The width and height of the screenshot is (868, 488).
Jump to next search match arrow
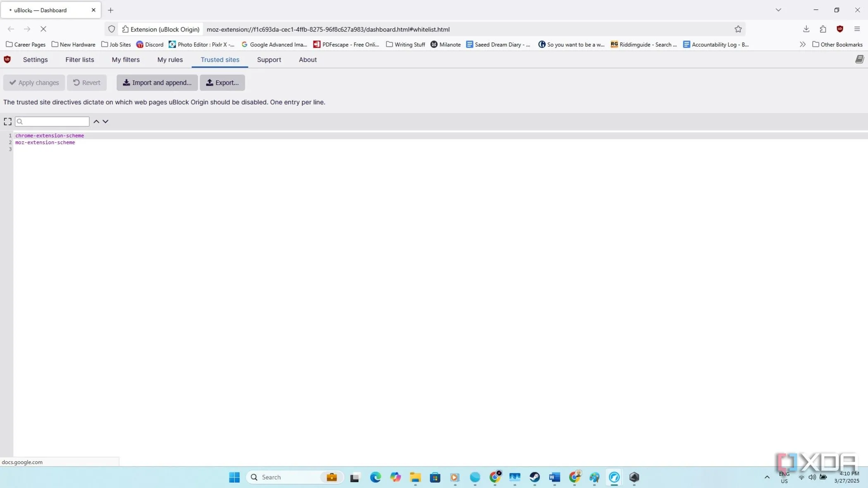coord(105,121)
